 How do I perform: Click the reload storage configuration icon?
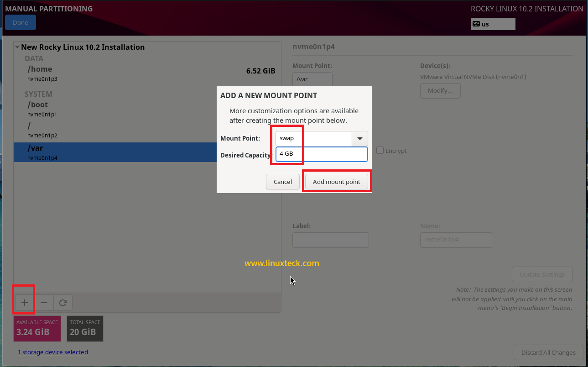coord(63,303)
